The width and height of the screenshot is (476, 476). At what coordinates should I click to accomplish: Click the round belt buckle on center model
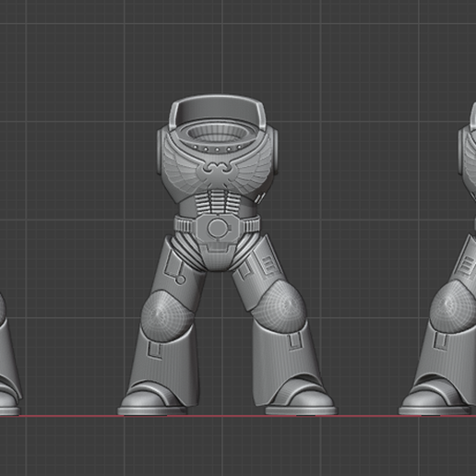218,228
